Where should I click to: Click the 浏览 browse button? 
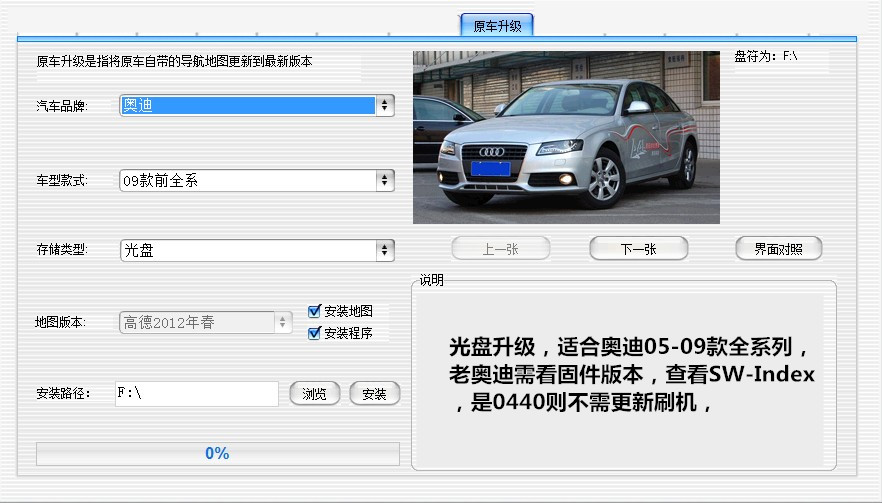click(x=314, y=393)
